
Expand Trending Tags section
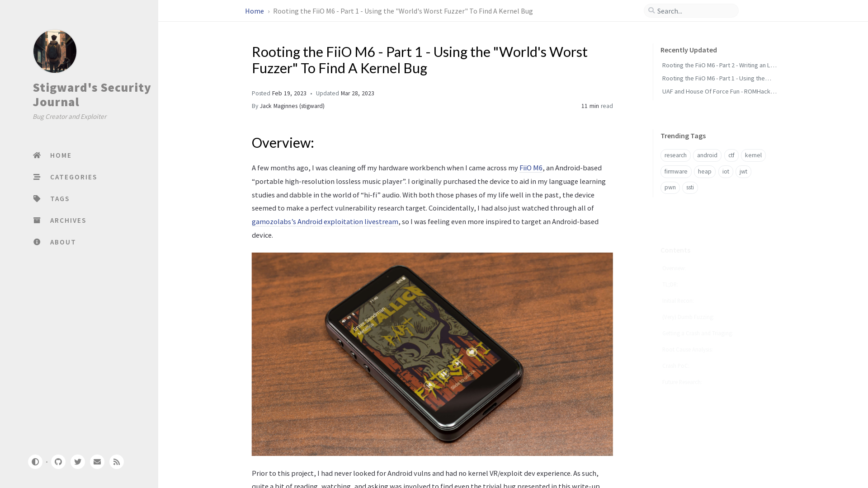pos(683,136)
